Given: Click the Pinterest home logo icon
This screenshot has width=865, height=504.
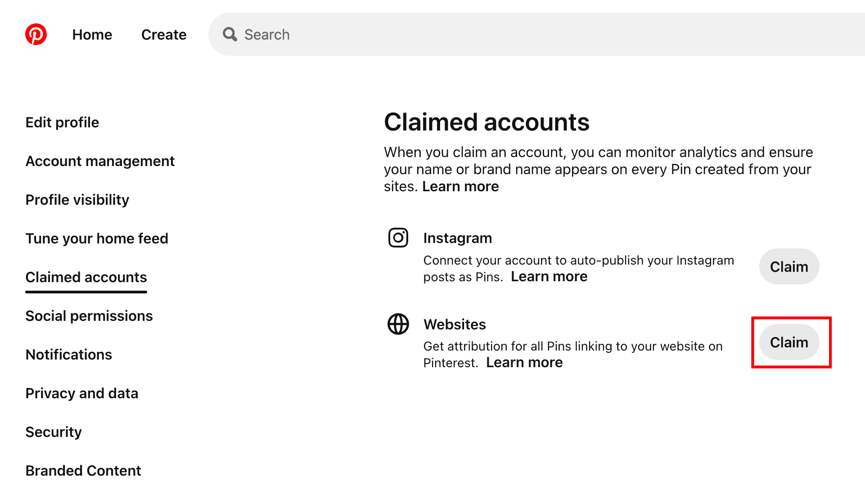Looking at the screenshot, I should pyautogui.click(x=36, y=35).
